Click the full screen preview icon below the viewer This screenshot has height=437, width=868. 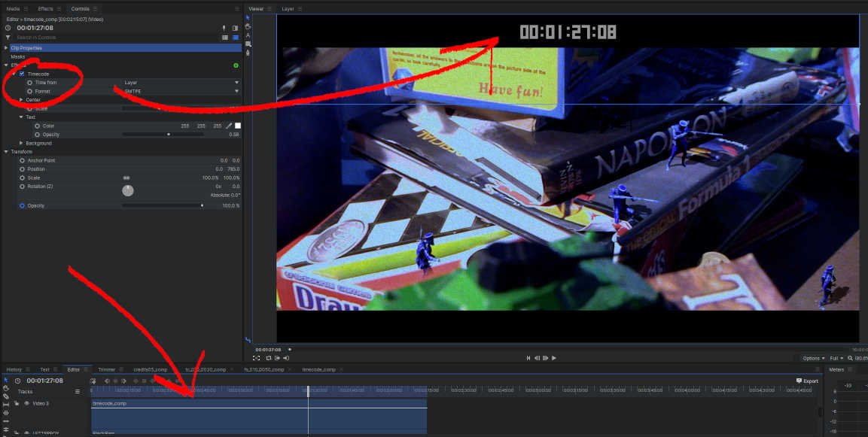[x=256, y=358]
